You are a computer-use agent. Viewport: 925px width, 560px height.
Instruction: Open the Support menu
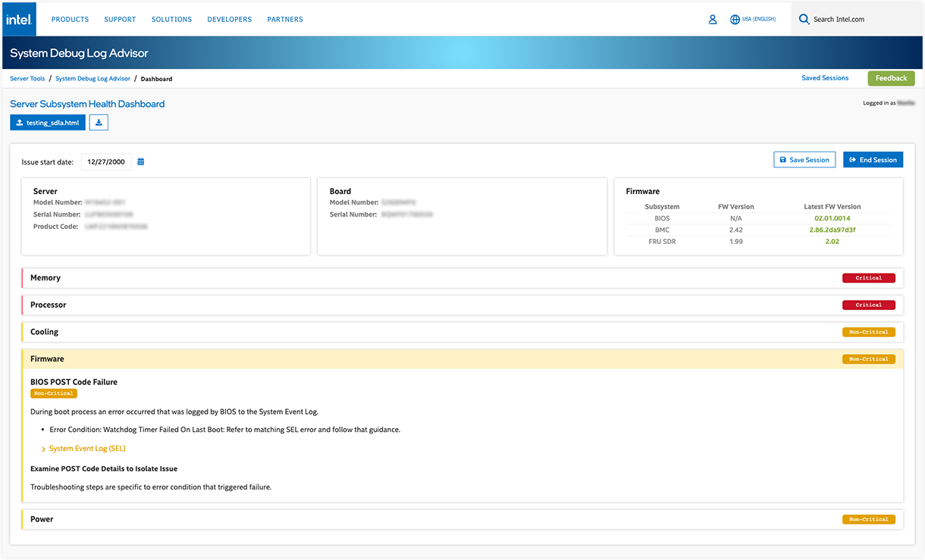click(x=120, y=20)
